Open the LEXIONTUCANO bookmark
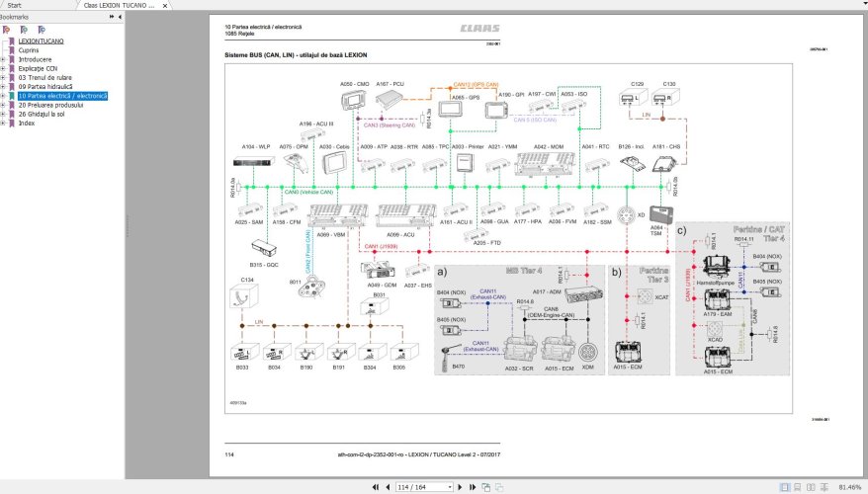The image size is (868, 494). pyautogui.click(x=41, y=41)
